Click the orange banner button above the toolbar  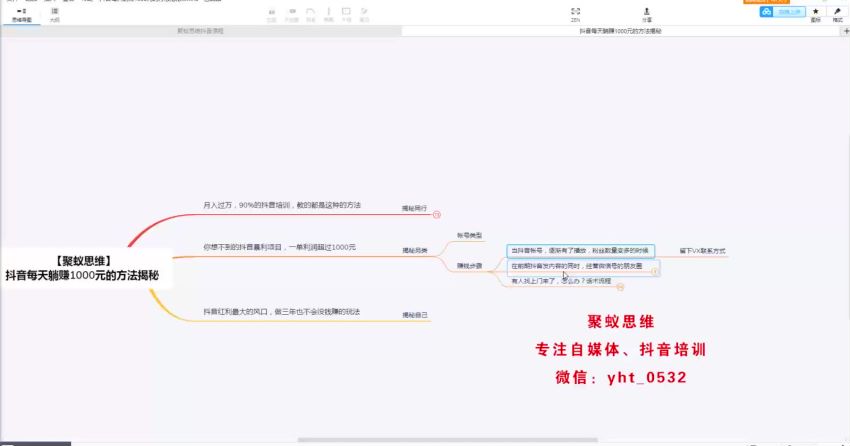point(766,2)
